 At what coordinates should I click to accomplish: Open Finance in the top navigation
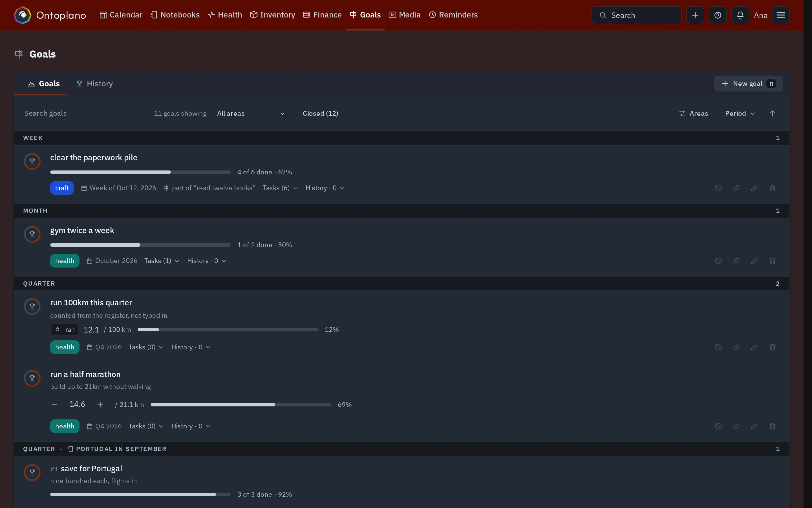[x=322, y=15]
